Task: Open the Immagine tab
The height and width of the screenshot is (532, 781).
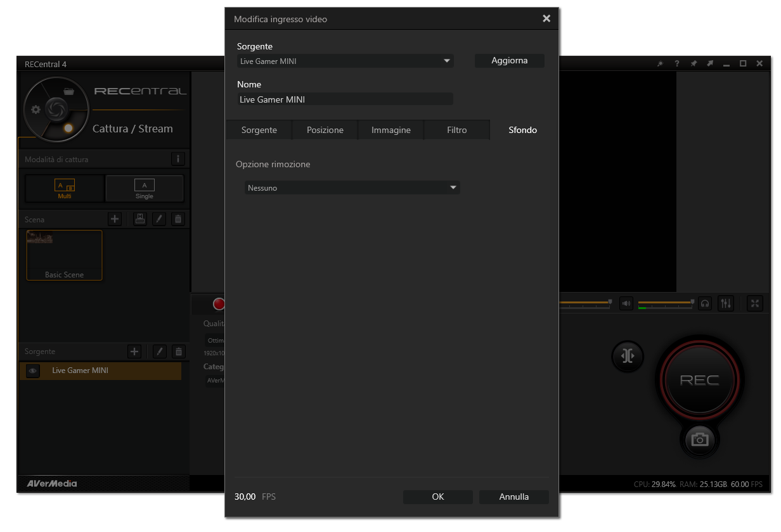Action: click(x=391, y=130)
